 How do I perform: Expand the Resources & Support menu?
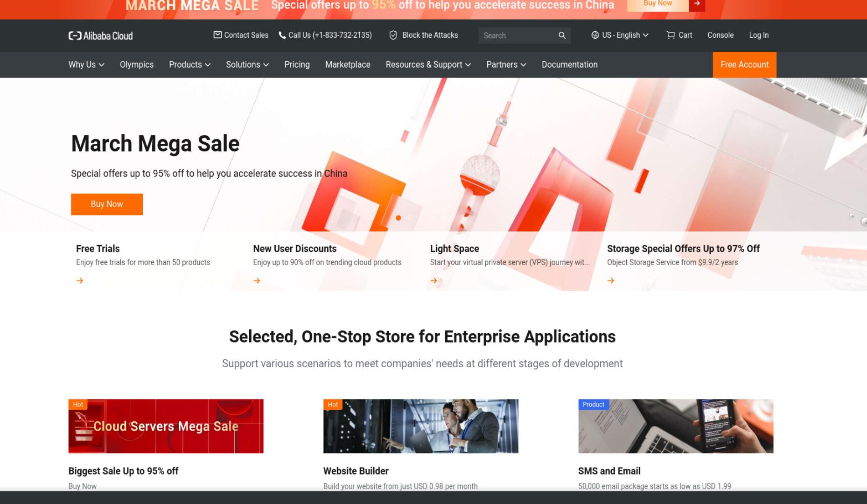click(x=428, y=64)
